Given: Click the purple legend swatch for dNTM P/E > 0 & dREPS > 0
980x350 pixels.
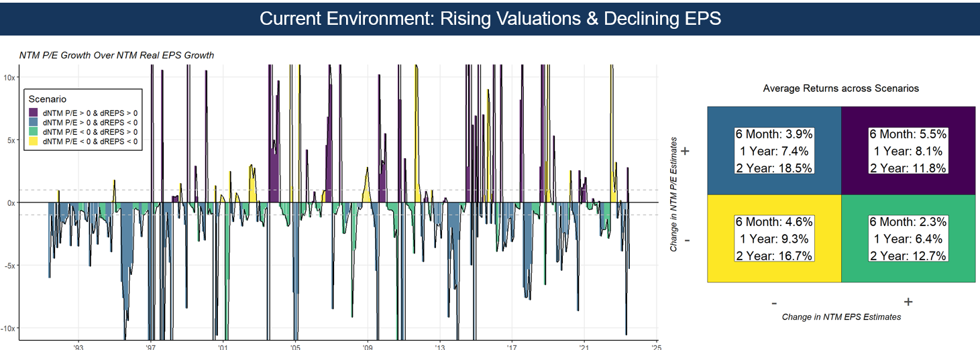Looking at the screenshot, I should point(34,113).
